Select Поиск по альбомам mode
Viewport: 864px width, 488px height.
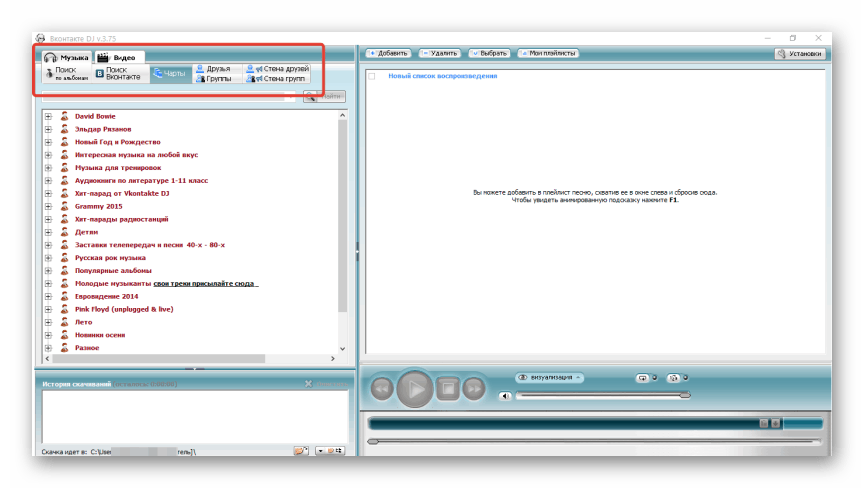pos(68,73)
